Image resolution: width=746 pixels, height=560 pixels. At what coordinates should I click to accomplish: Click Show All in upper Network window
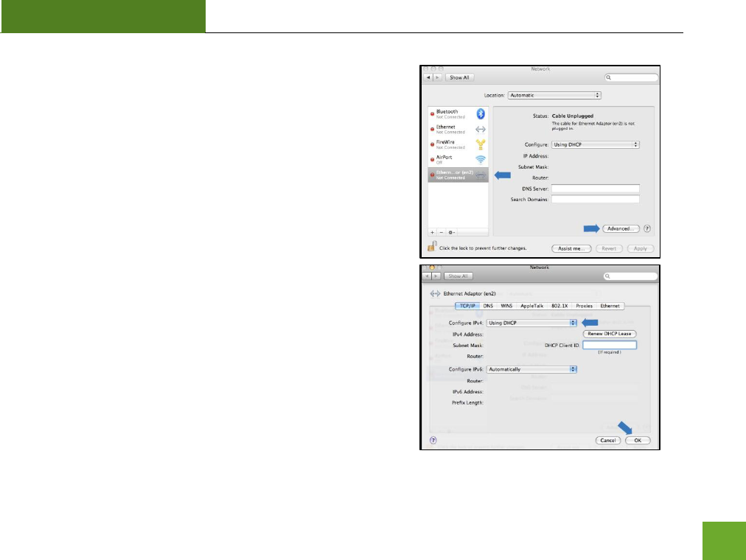(459, 77)
